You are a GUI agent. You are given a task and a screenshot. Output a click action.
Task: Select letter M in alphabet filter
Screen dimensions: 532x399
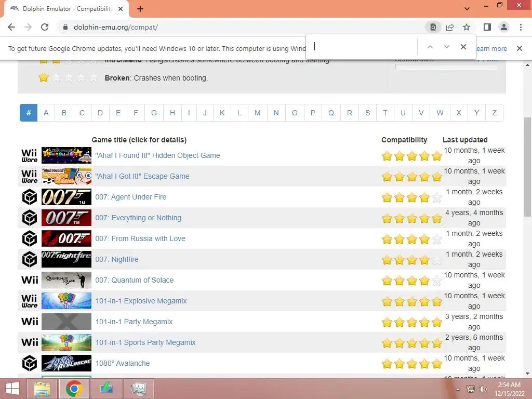258,113
